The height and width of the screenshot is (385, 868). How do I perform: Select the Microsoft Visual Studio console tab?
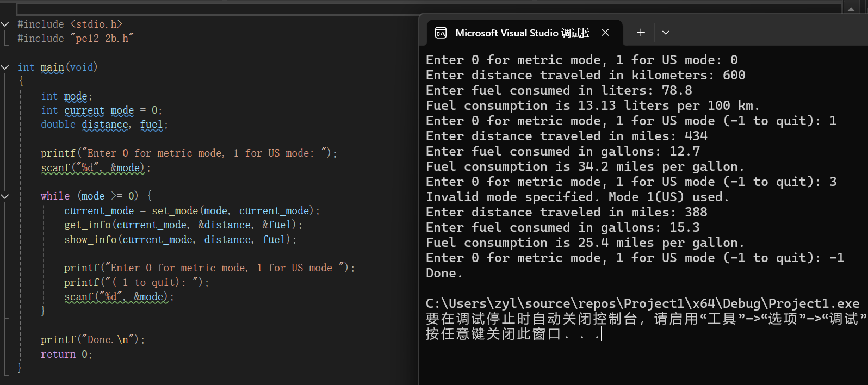click(x=522, y=33)
